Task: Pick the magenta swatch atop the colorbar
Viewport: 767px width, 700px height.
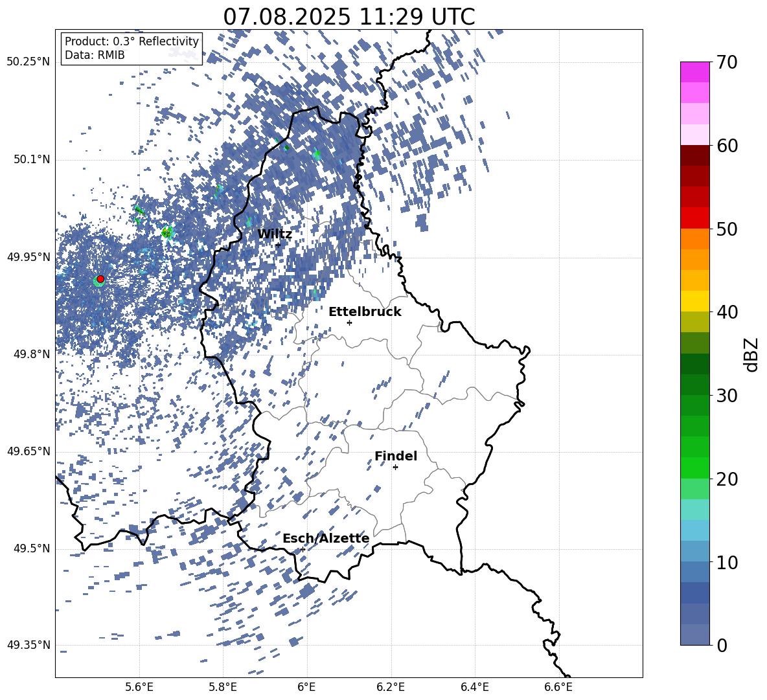Action: click(694, 73)
